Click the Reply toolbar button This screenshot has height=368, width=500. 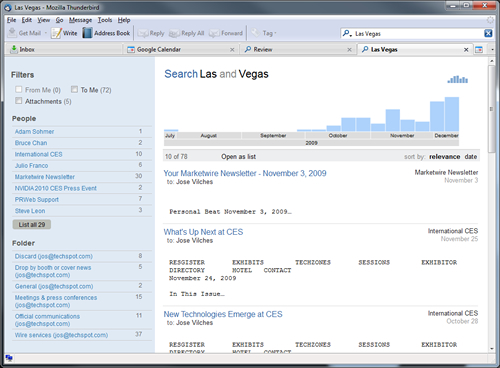[x=151, y=33]
